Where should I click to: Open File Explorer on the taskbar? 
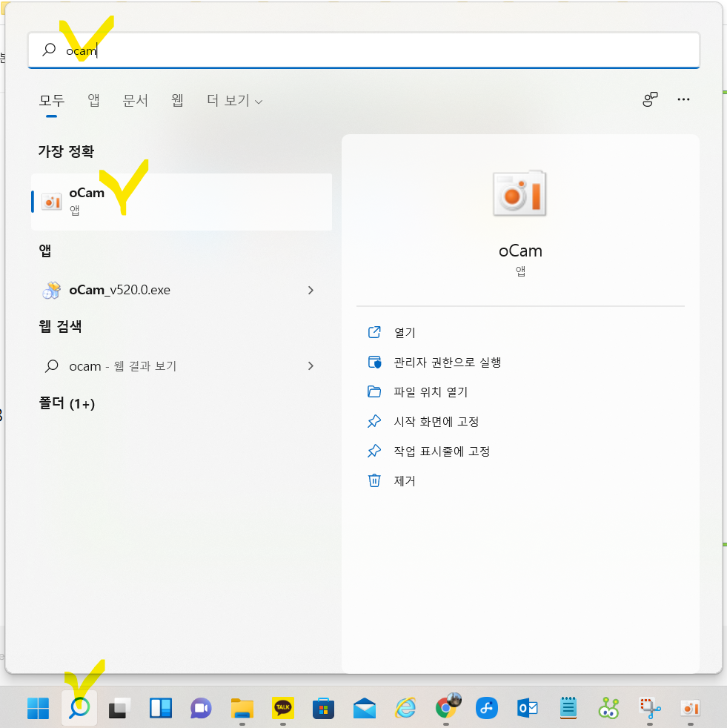pos(242,708)
